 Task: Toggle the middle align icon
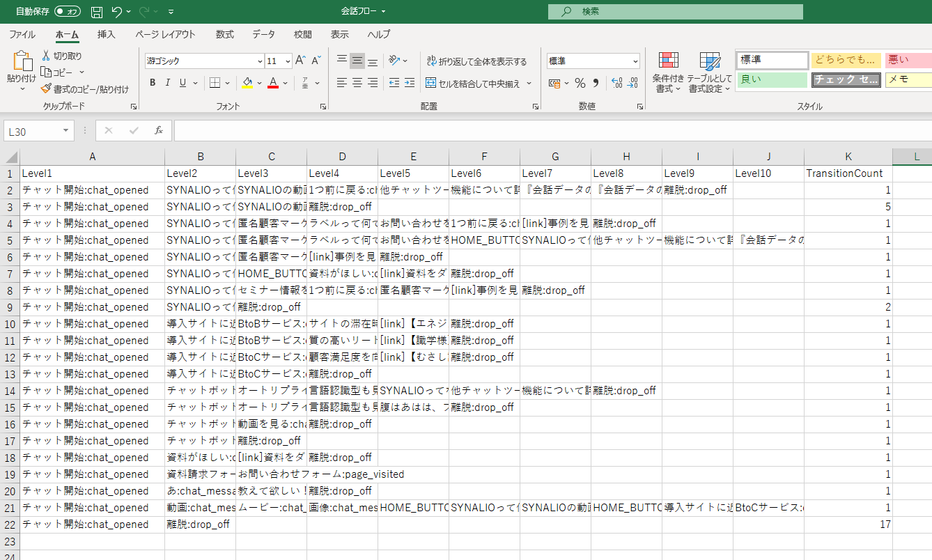point(357,61)
